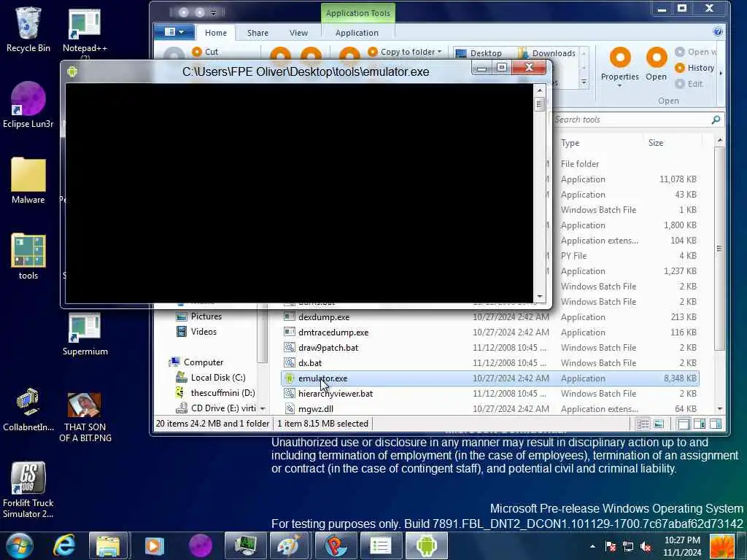Open Windows Media Player from the taskbar
This screenshot has height=560, width=747.
tap(154, 545)
